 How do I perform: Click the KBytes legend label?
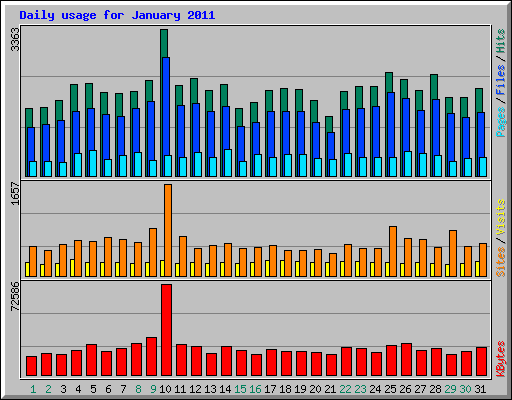[x=501, y=359]
